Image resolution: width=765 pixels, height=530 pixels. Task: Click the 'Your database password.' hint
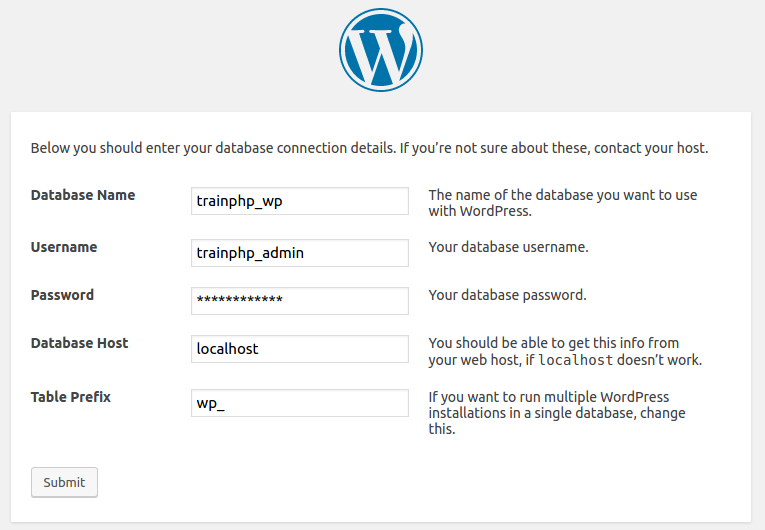pyautogui.click(x=507, y=295)
